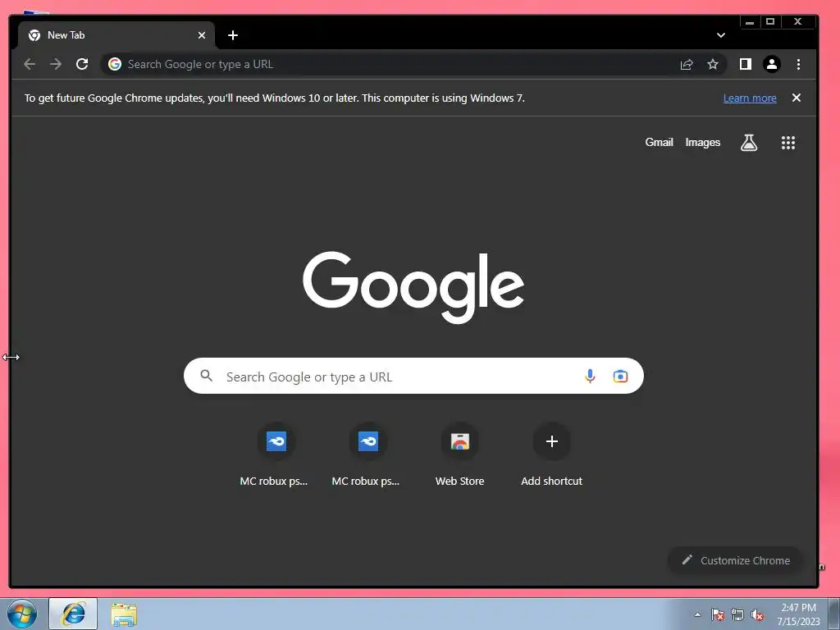Open the Windows Start button
This screenshot has height=630, width=840.
(x=22, y=614)
